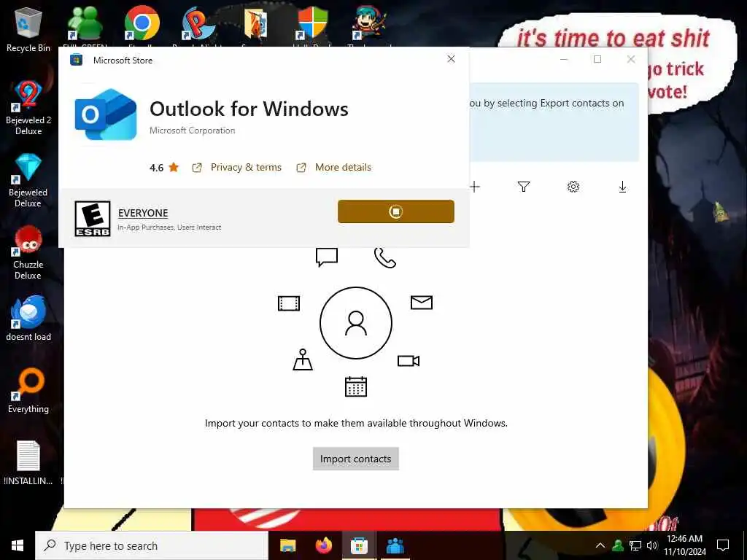Add a new contact with plus icon
The width and height of the screenshot is (747, 560).
coord(474,187)
